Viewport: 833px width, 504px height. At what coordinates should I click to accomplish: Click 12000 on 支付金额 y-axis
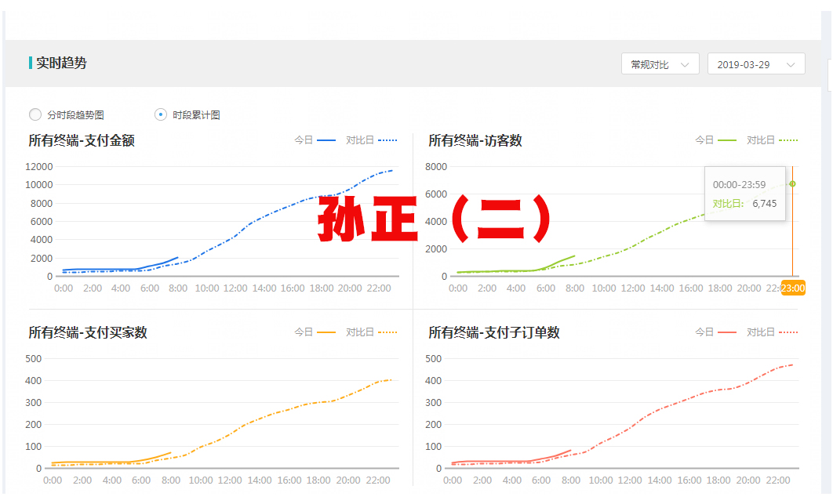(38, 167)
